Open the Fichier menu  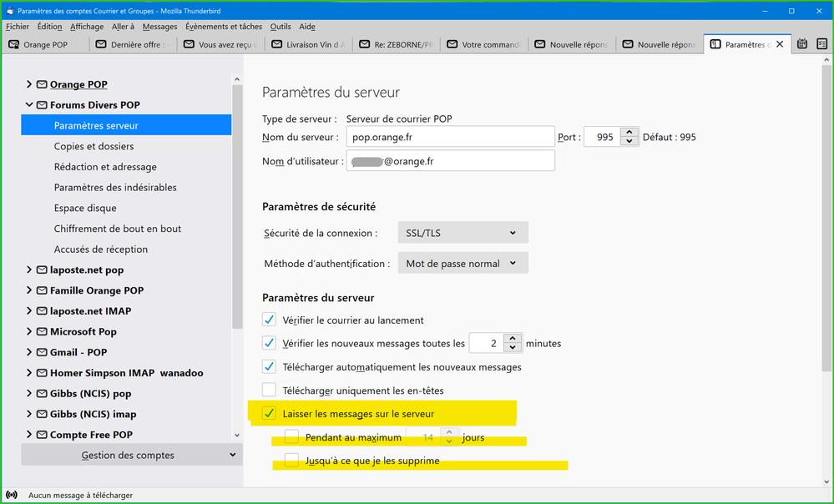pos(18,27)
